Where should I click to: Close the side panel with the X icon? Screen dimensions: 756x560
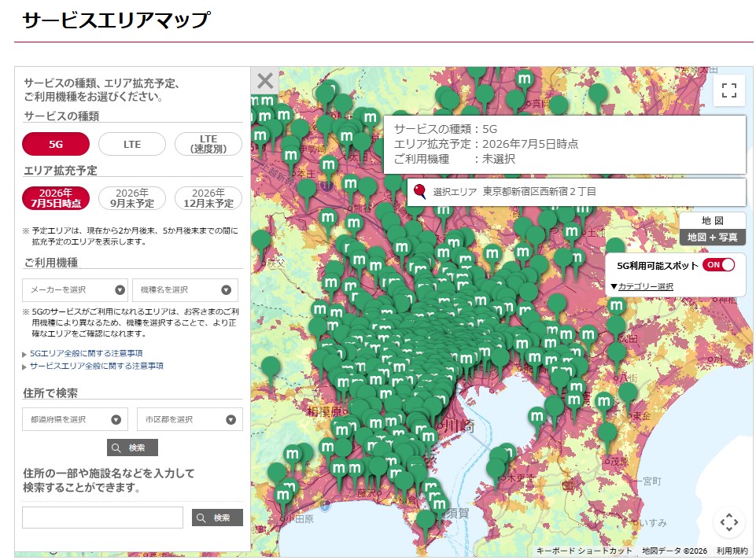(264, 80)
